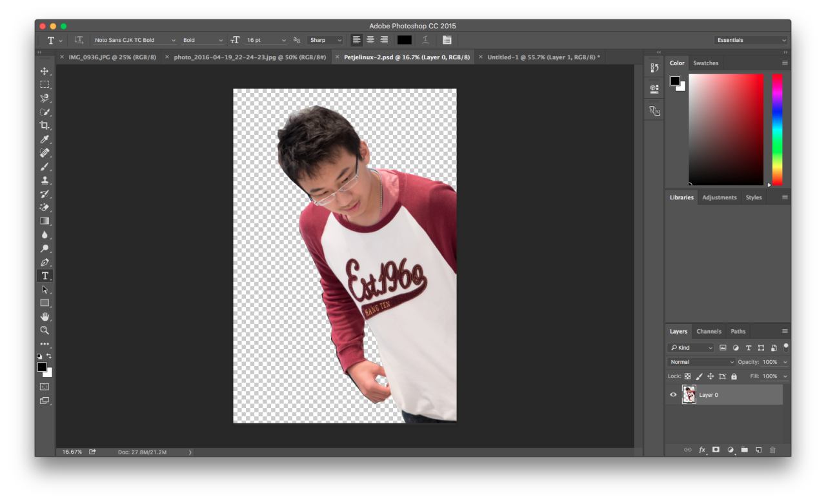826x504 pixels.
Task: Open the Kind layer filter dropdown
Action: (691, 348)
